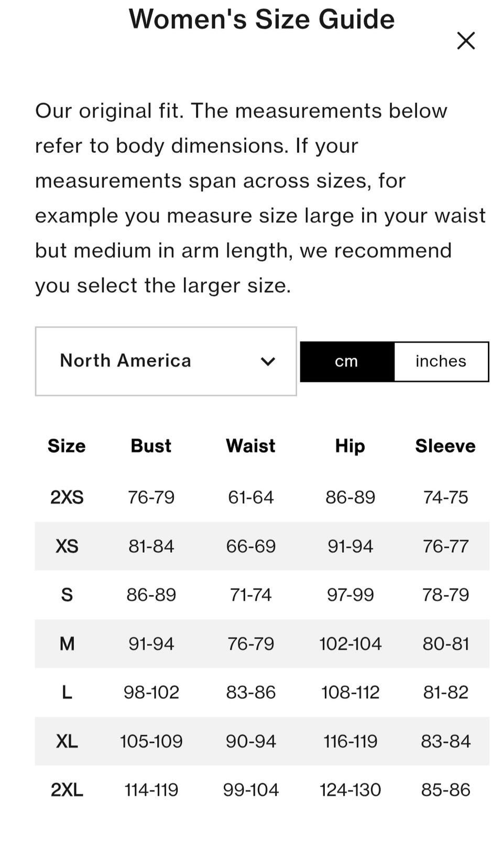Screen dimensions: 503x868
Task: Switch measurement units to inches
Action: pos(441,361)
